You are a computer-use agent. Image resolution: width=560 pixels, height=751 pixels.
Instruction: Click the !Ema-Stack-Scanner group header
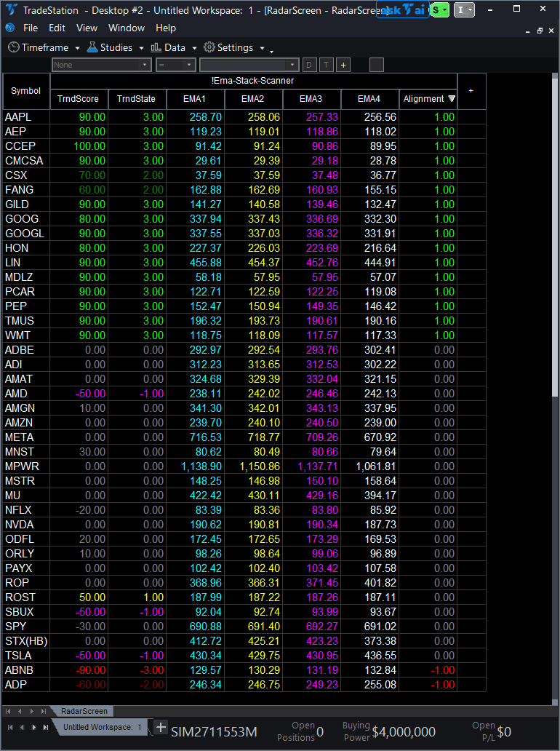coord(254,81)
